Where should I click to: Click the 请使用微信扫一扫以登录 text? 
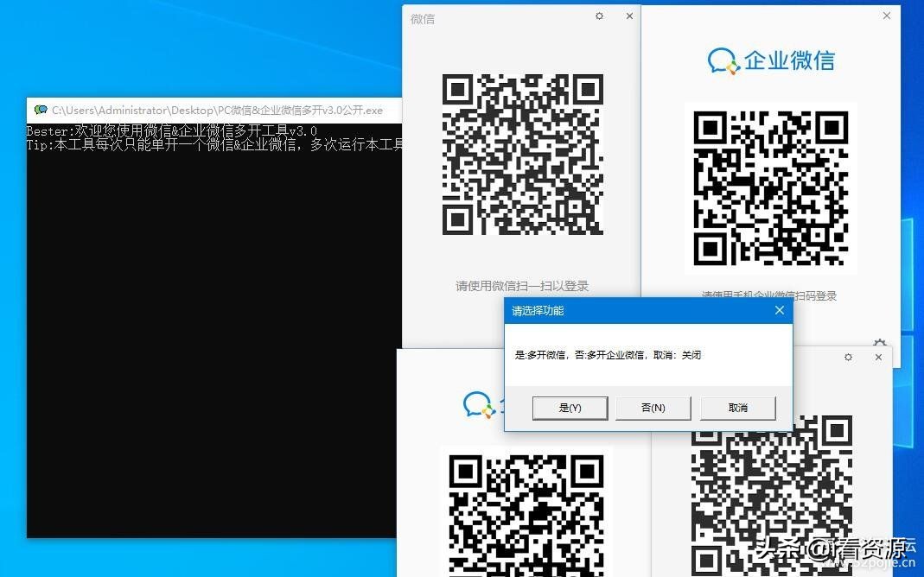[522, 285]
